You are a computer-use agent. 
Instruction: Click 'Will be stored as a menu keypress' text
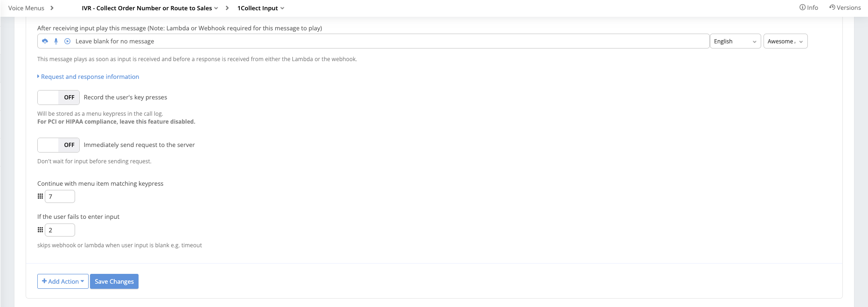tap(100, 114)
